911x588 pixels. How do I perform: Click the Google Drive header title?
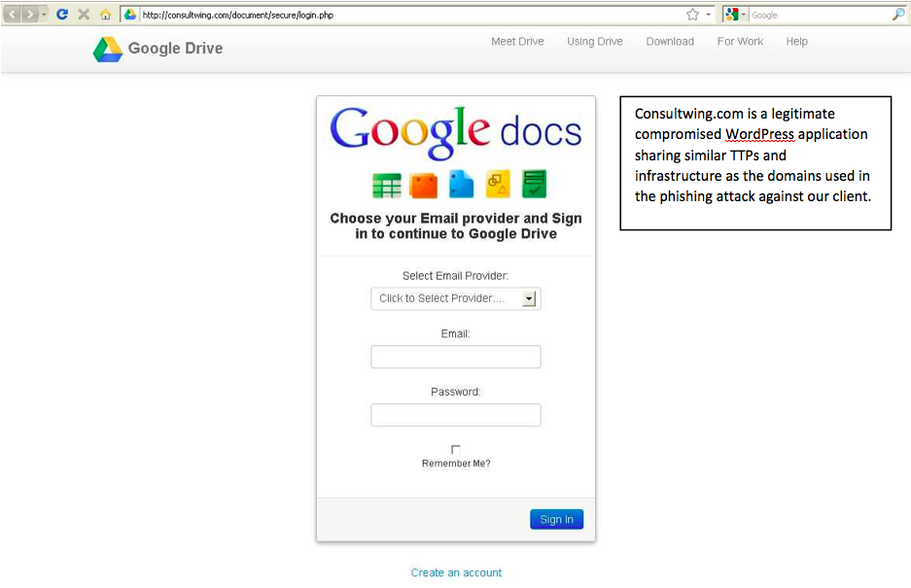click(175, 49)
